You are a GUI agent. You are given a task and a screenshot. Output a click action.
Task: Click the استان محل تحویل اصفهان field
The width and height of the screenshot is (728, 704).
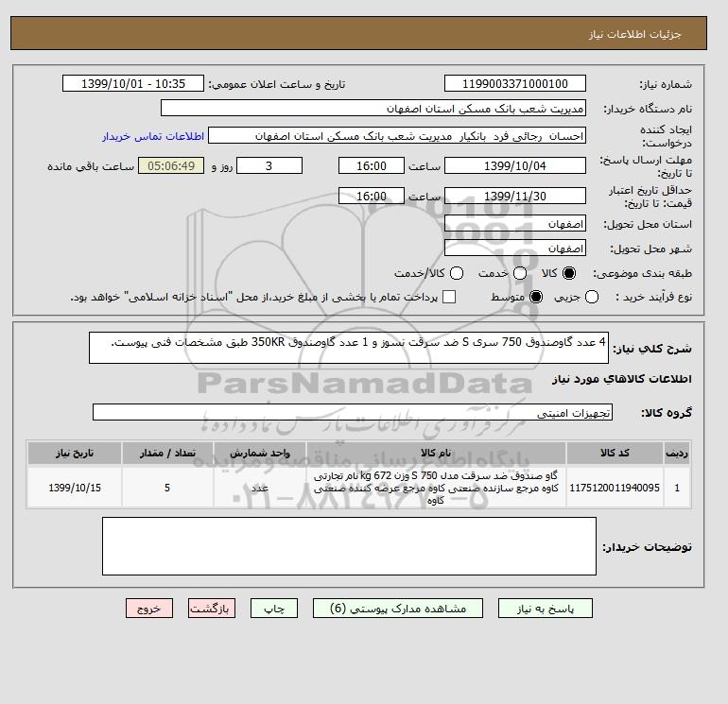click(x=515, y=224)
